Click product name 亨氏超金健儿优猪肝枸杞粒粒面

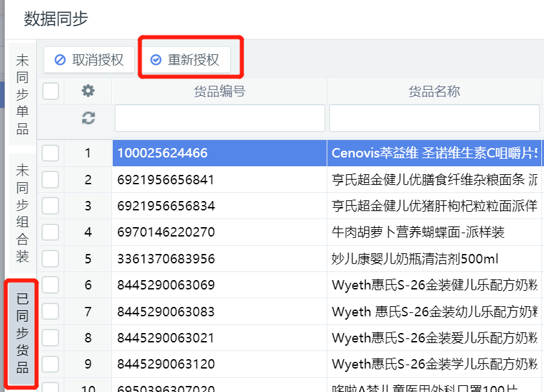[x=435, y=206]
